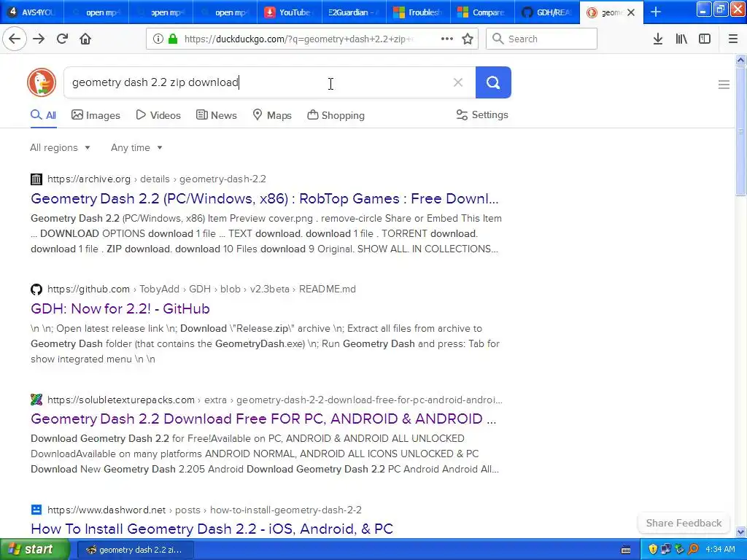Click the orange magnifier tray icon

[693, 550]
